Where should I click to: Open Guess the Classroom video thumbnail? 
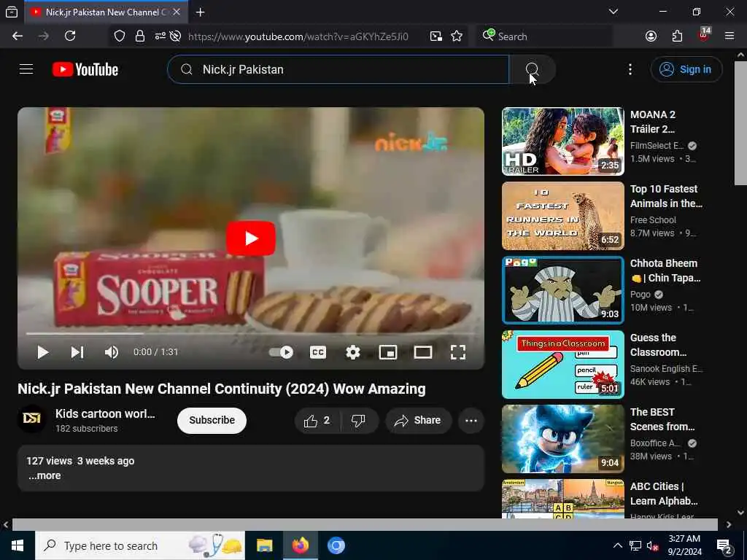click(x=562, y=365)
